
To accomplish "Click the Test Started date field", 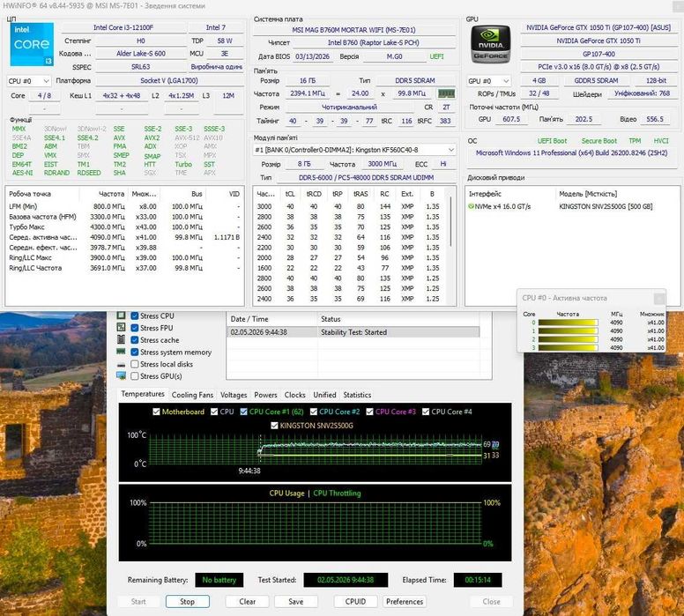I will 346,580.
